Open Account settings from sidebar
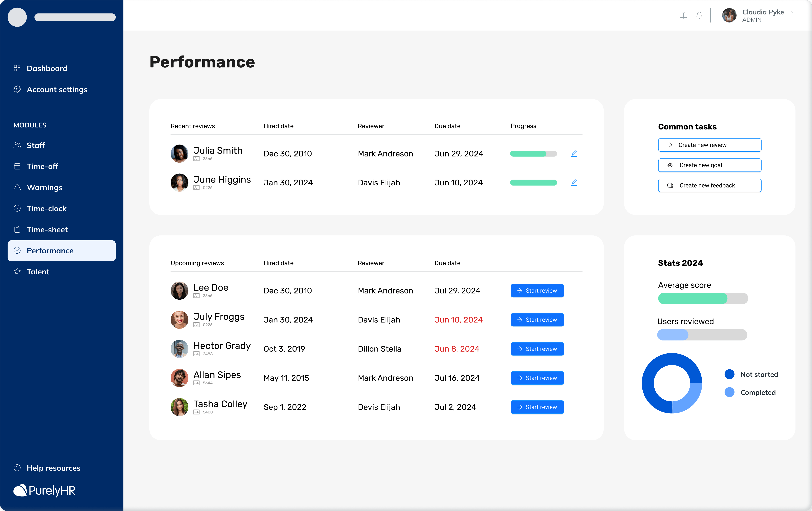The width and height of the screenshot is (812, 511). coord(57,89)
